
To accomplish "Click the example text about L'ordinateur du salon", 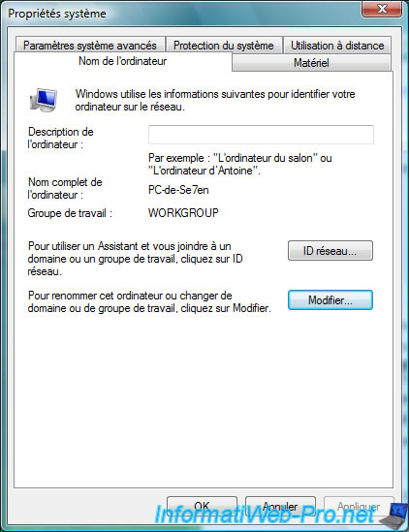I will pos(240,164).
